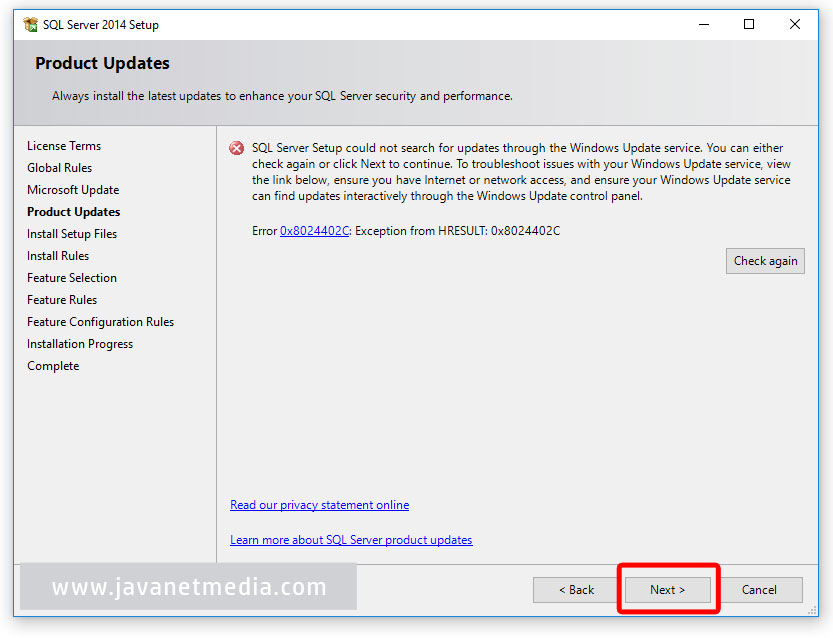Read our privacy statement online
The height and width of the screenshot is (638, 833).
(319, 505)
